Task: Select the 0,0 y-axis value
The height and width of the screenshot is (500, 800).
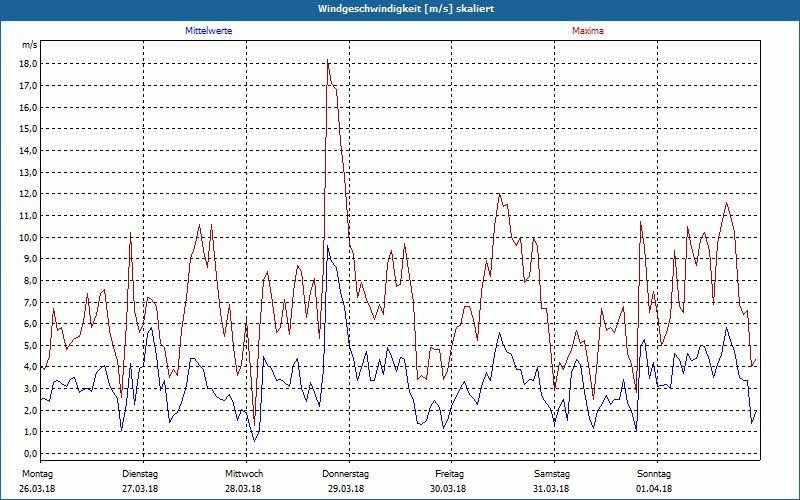Action: pos(31,454)
